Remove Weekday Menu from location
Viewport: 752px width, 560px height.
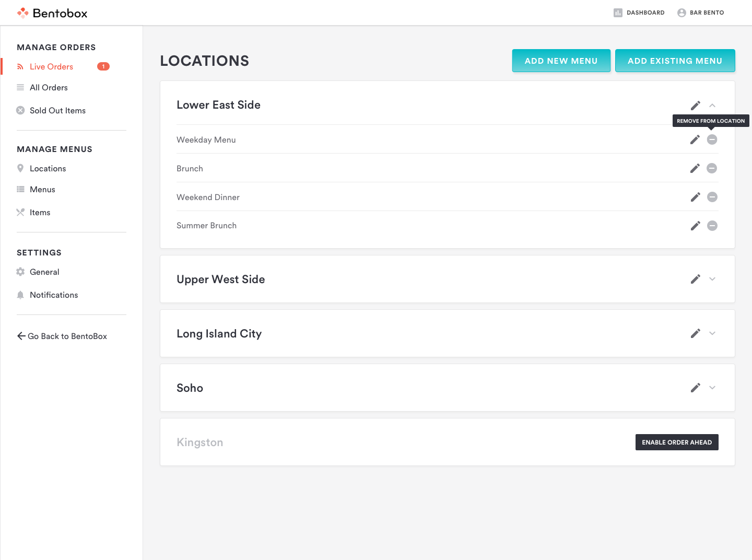[712, 139]
